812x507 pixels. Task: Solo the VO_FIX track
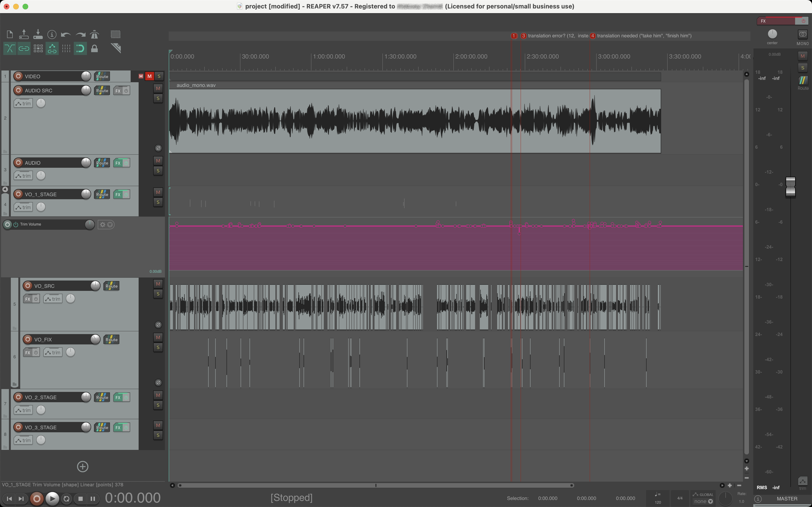(x=158, y=347)
